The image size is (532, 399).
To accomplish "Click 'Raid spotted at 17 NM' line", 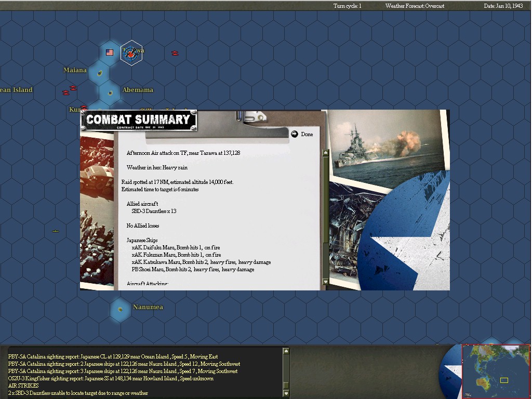I will click(178, 182).
